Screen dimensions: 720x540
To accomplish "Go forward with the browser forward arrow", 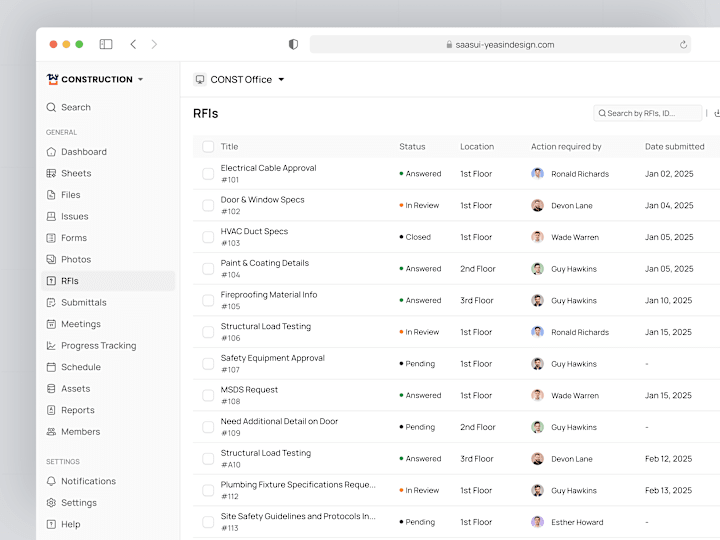I will (x=154, y=44).
